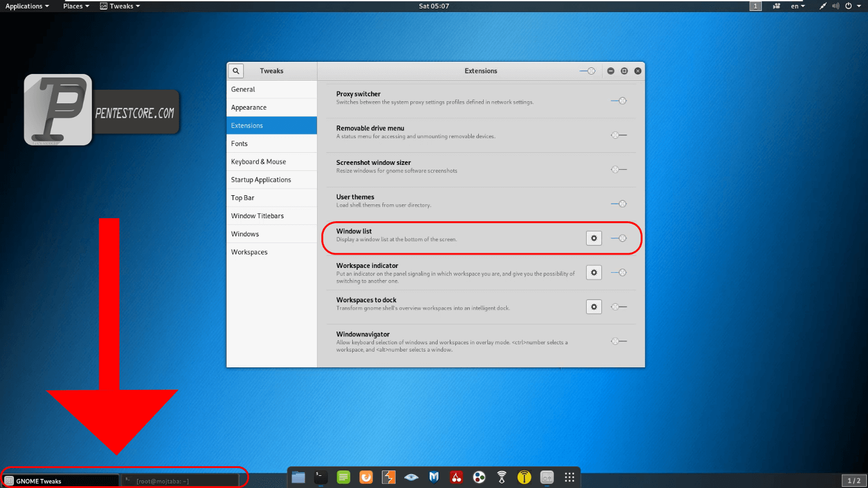Enable the Windownavigator extension switch
The image size is (868, 488).
click(x=618, y=341)
